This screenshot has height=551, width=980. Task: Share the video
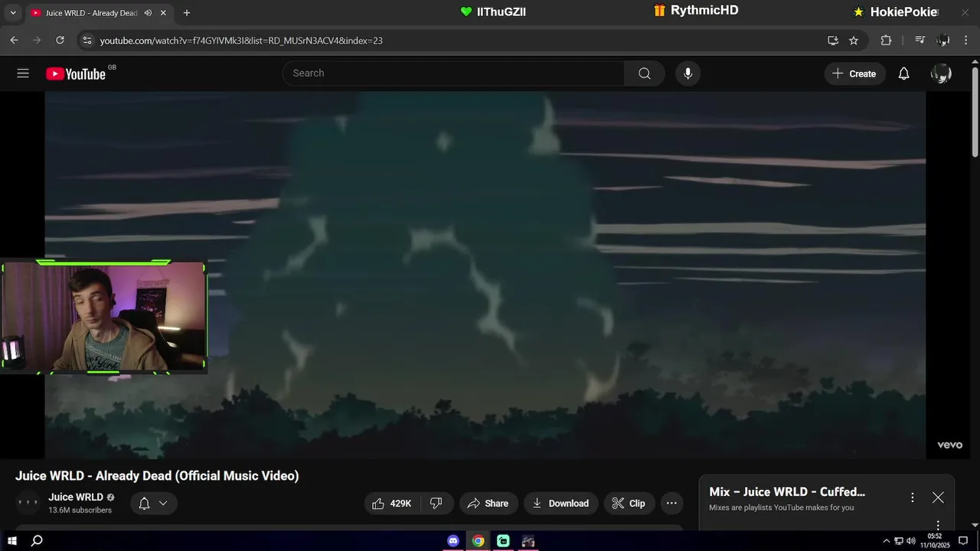point(488,503)
